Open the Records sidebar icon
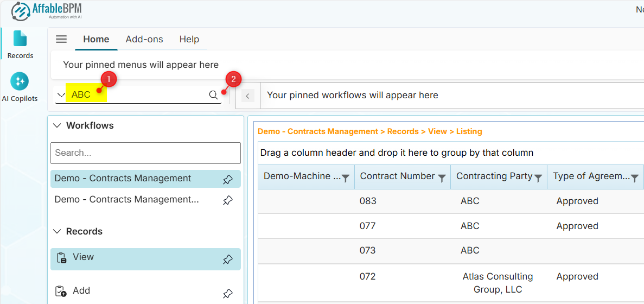 pos(20,44)
